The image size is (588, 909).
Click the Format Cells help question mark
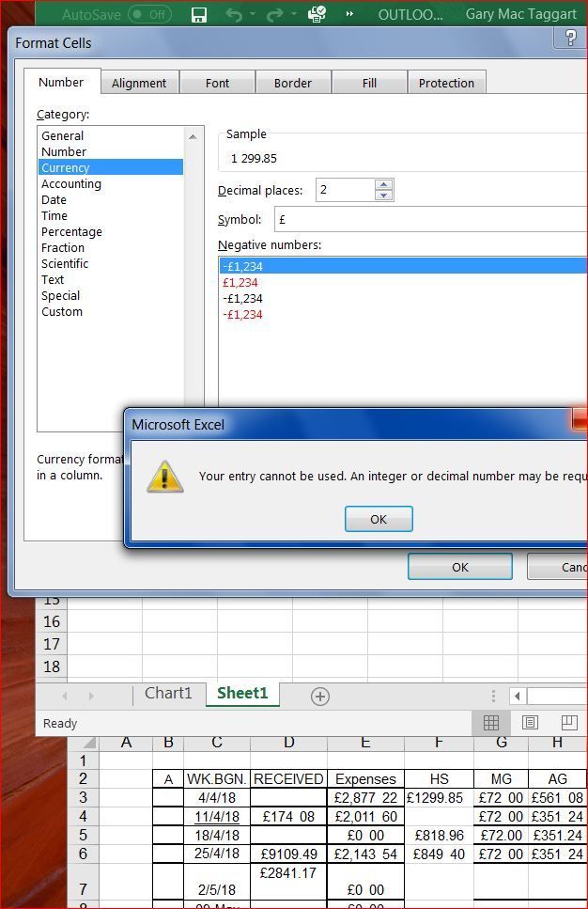pyautogui.click(x=570, y=39)
